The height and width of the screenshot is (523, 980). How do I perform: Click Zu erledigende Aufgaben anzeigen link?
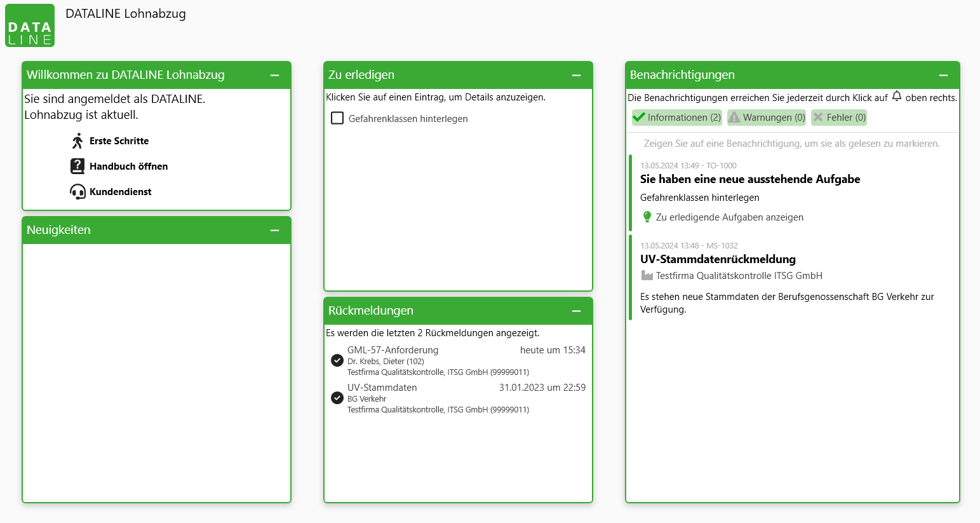(729, 217)
